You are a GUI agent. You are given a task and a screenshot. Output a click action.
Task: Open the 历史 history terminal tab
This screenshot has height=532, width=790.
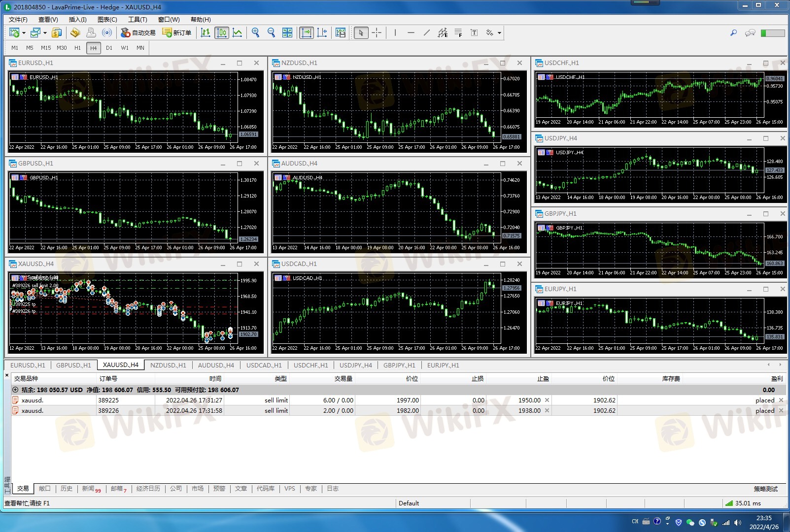(x=67, y=489)
